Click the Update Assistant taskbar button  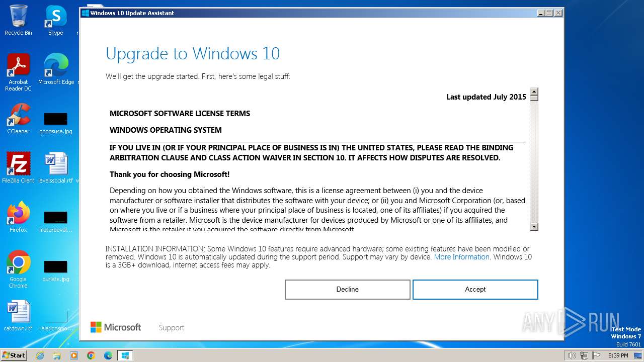[125, 355]
